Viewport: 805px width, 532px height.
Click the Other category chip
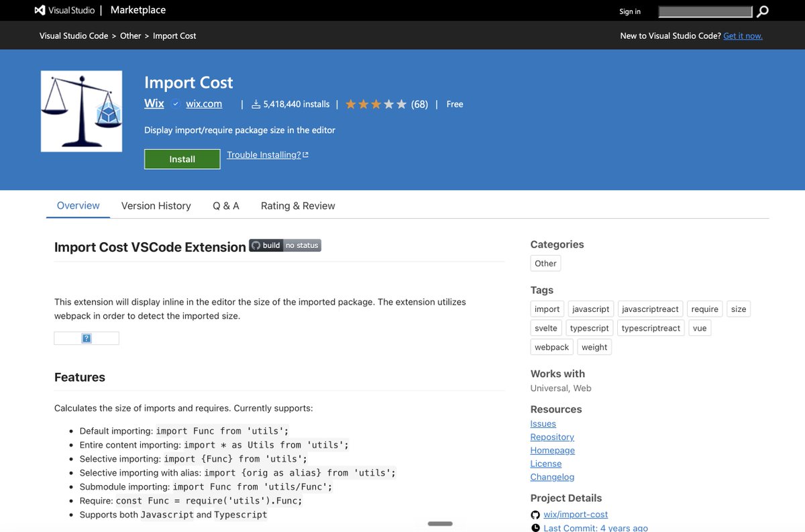[x=545, y=264]
